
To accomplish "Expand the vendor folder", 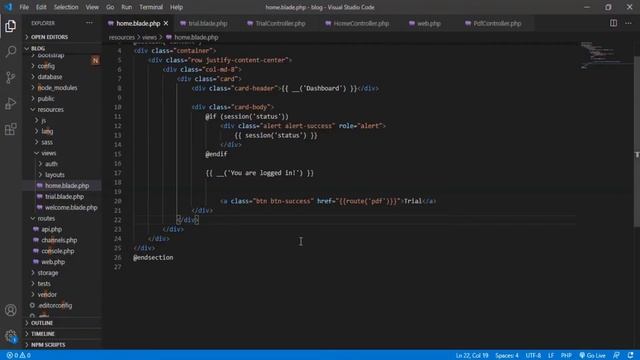I will 47,295.
